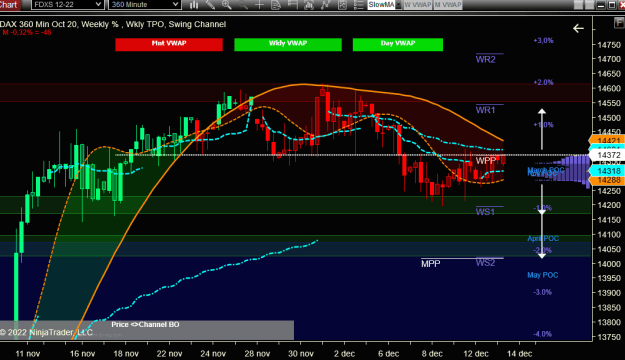Viewport: 625px width, 360px height.
Task: Click the +2.0% level label
Action: [x=543, y=83]
